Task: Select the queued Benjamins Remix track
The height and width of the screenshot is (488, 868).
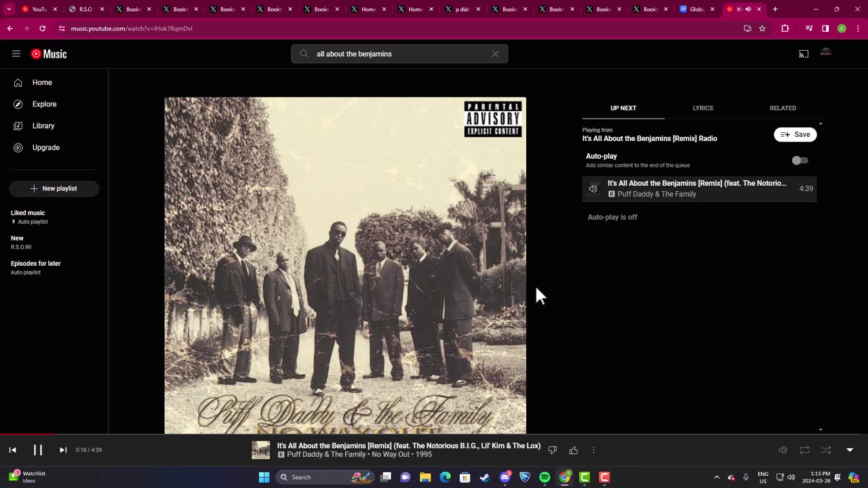Action: click(699, 189)
